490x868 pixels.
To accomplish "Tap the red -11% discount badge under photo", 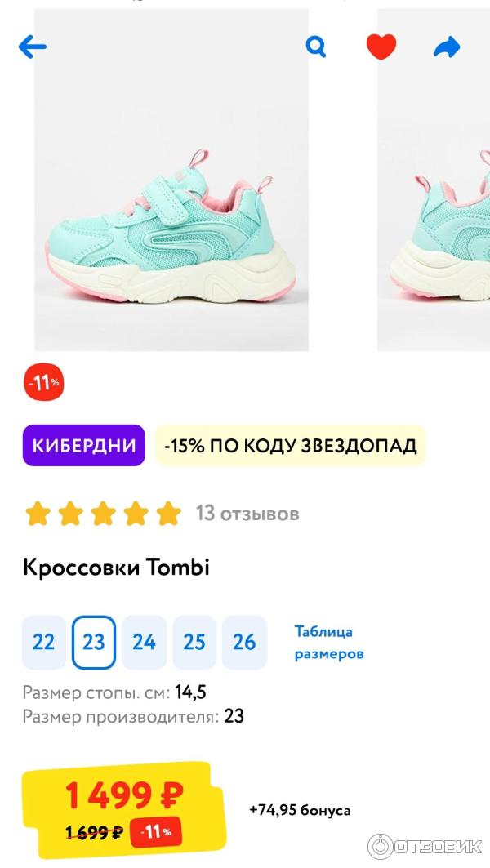I will tap(43, 383).
